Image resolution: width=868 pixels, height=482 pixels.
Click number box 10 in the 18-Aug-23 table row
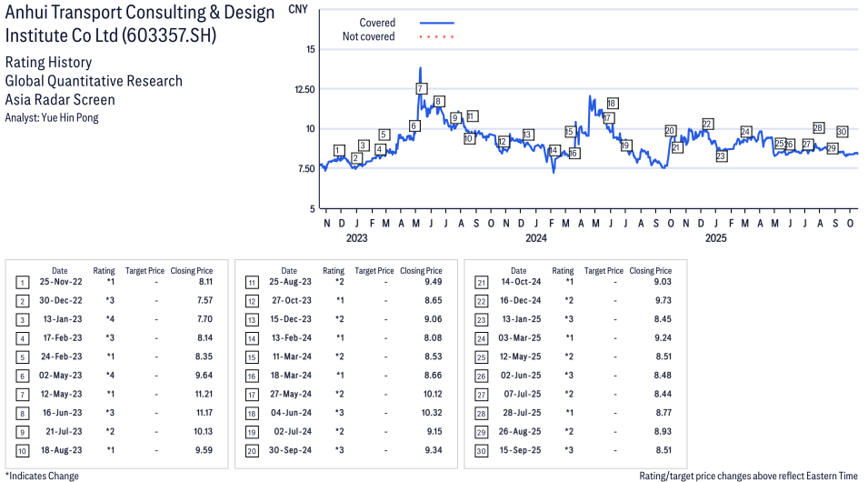[x=23, y=449]
